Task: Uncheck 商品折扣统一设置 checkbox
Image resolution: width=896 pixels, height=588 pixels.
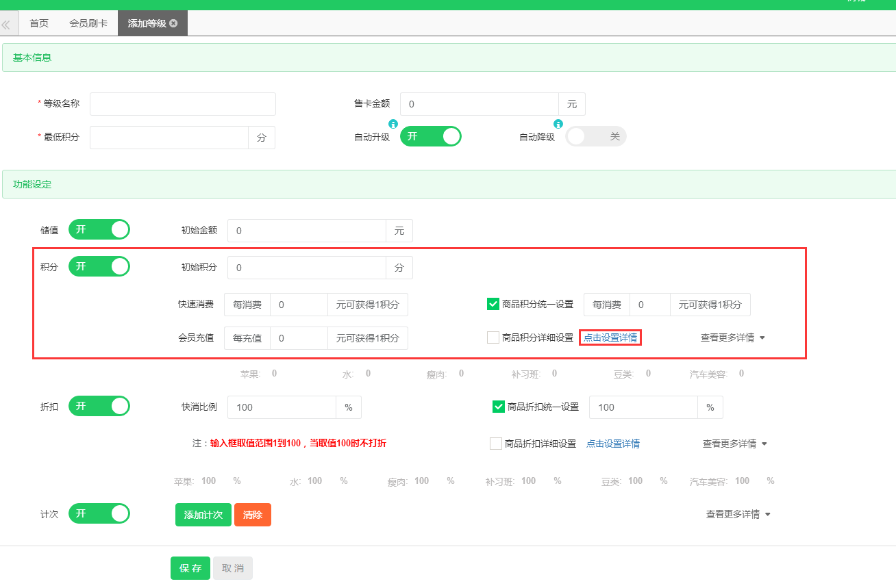Action: click(499, 407)
